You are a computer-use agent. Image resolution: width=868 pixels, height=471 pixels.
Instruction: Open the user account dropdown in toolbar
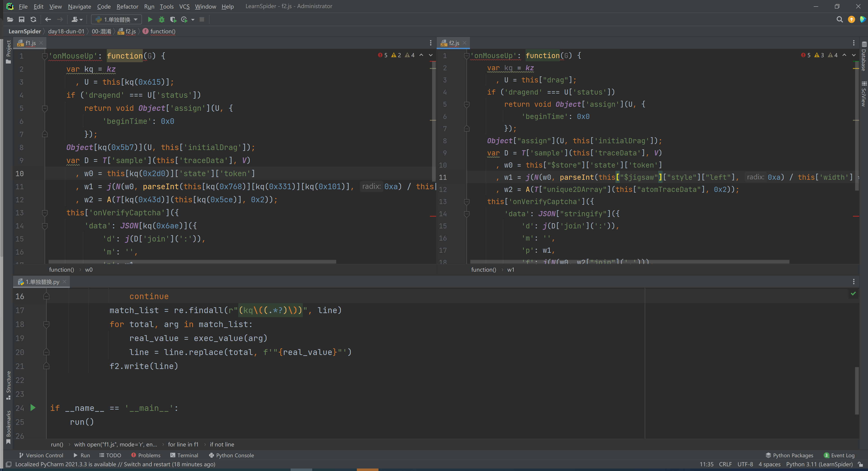77,20
